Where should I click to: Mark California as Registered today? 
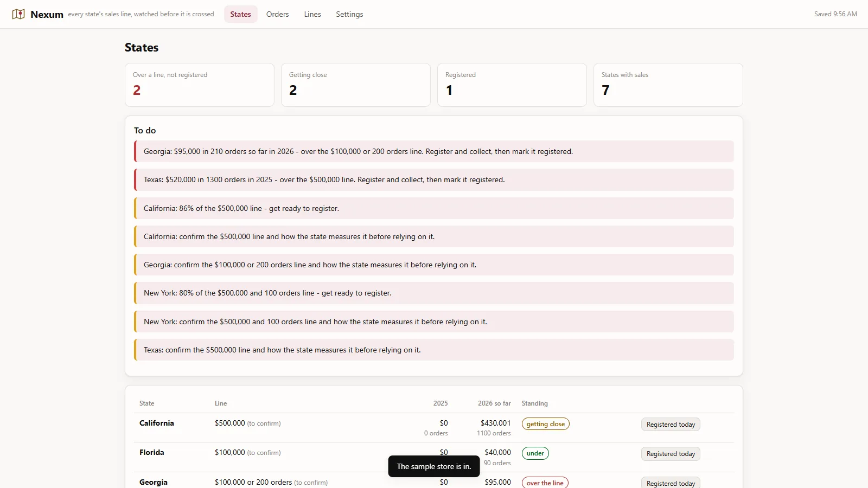click(671, 425)
